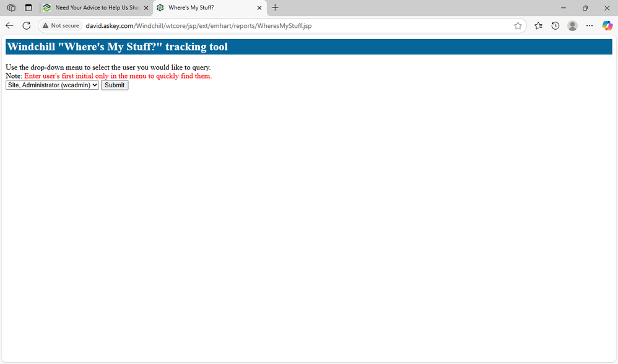Viewport: 618px width, 364px height.
Task: Click the drop-down menu instruction text
Action: click(108, 67)
